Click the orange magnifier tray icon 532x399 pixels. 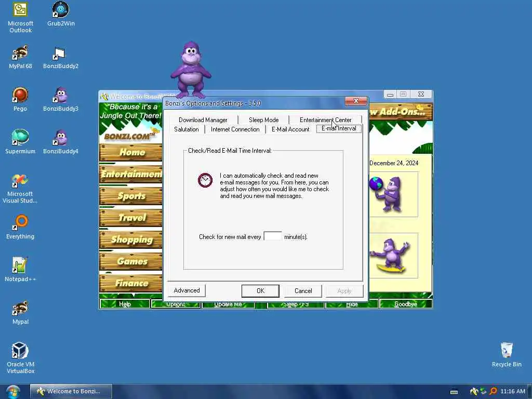(493, 391)
